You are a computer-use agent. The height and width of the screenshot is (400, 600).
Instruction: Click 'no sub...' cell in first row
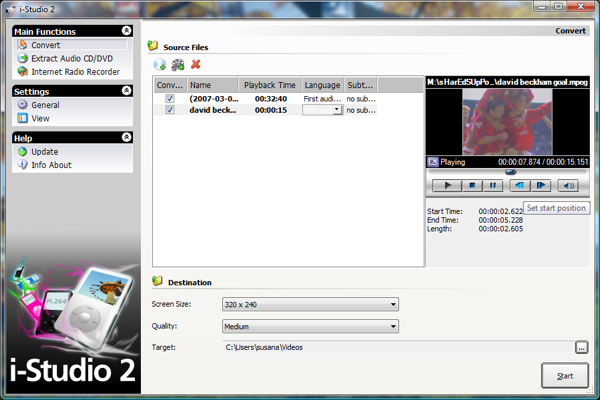click(361, 99)
